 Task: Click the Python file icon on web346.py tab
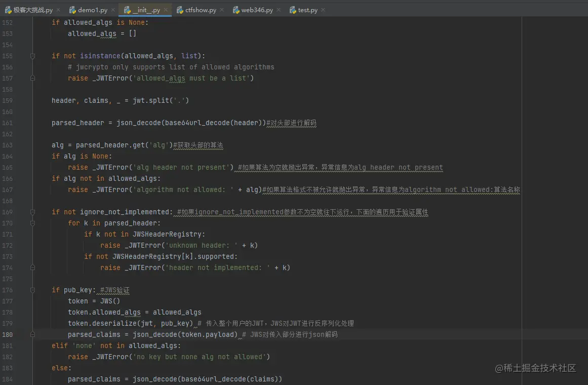tap(236, 10)
